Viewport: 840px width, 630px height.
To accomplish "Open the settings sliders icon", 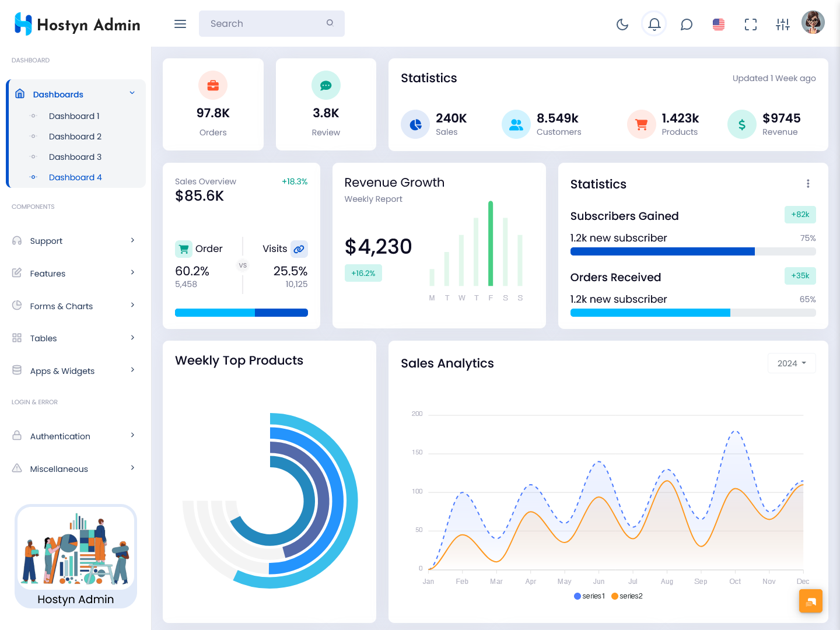I will point(783,24).
